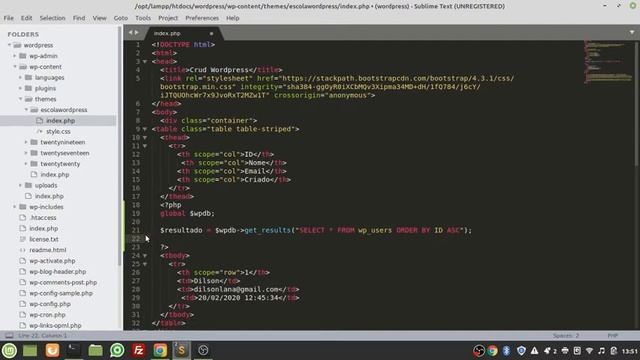Open the terminal from the taskbar
This screenshot has height=360, width=640.
(74, 350)
